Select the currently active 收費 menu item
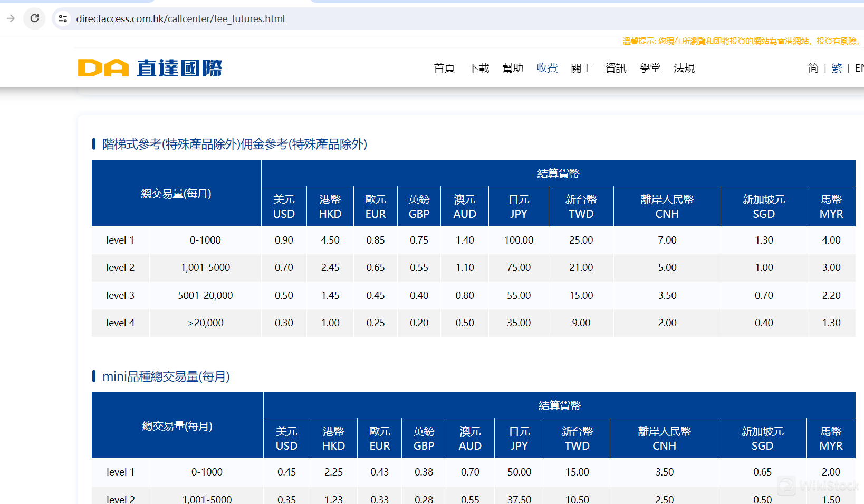Screen dimensions: 864x504 click(x=547, y=68)
